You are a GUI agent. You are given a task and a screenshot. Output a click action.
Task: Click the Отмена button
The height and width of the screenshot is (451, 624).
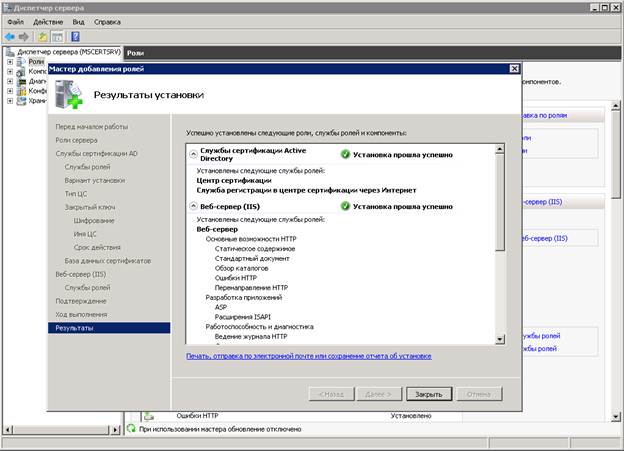[479, 394]
